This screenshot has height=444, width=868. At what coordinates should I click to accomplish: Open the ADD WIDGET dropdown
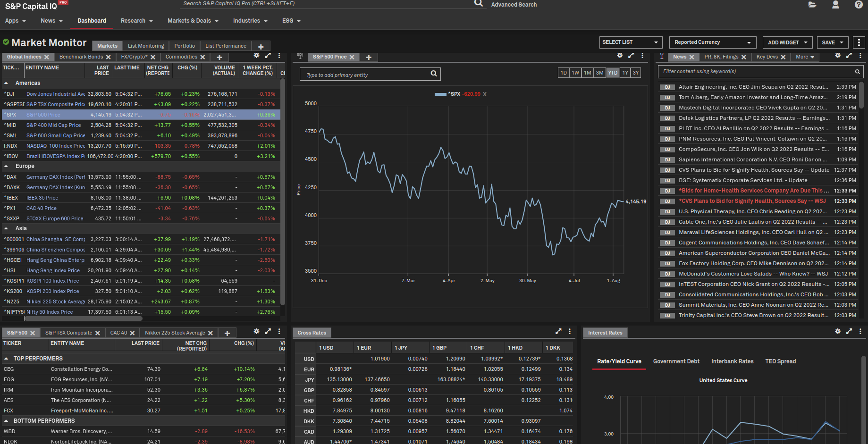coord(787,42)
